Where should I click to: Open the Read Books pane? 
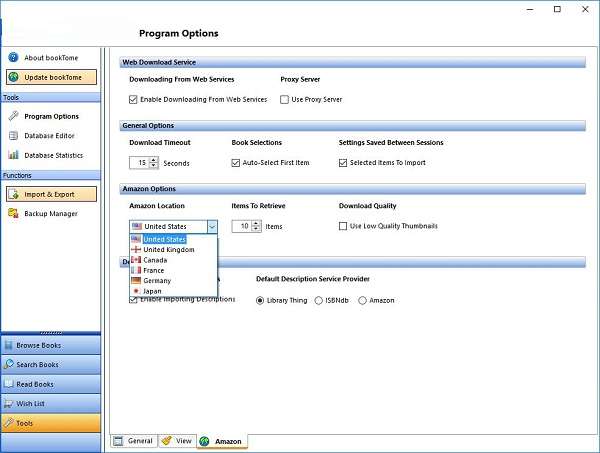[51, 384]
